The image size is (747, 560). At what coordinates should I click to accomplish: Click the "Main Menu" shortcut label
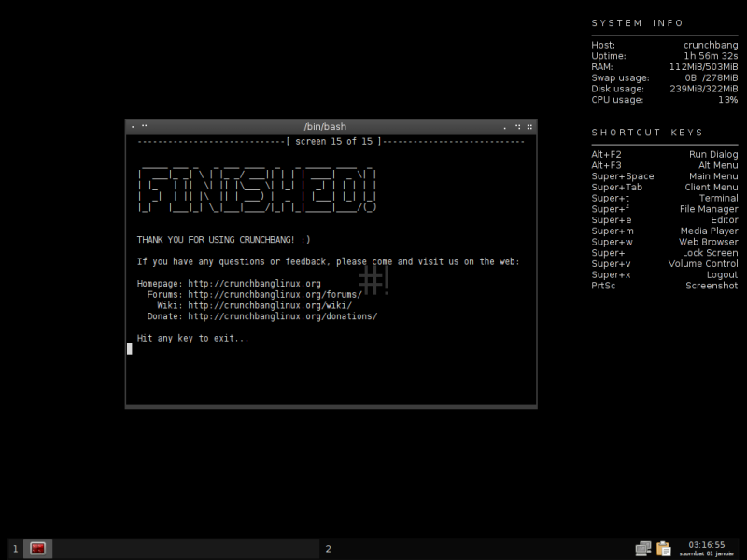[713, 176]
